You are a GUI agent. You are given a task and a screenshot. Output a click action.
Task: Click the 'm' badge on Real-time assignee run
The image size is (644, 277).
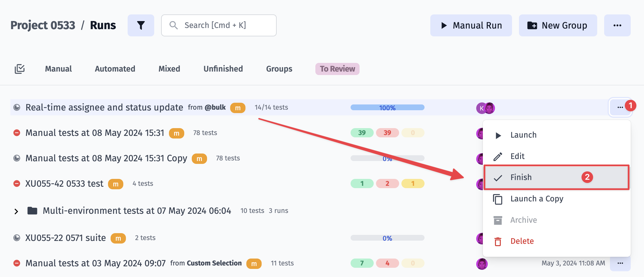tap(238, 108)
